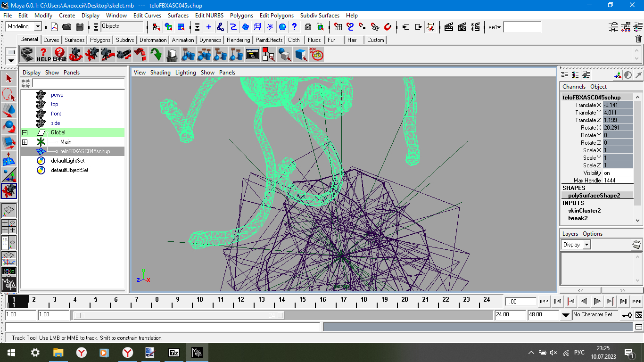The width and height of the screenshot is (644, 362).
Task: Switch to the Animation shelf tab
Action: coord(183,40)
